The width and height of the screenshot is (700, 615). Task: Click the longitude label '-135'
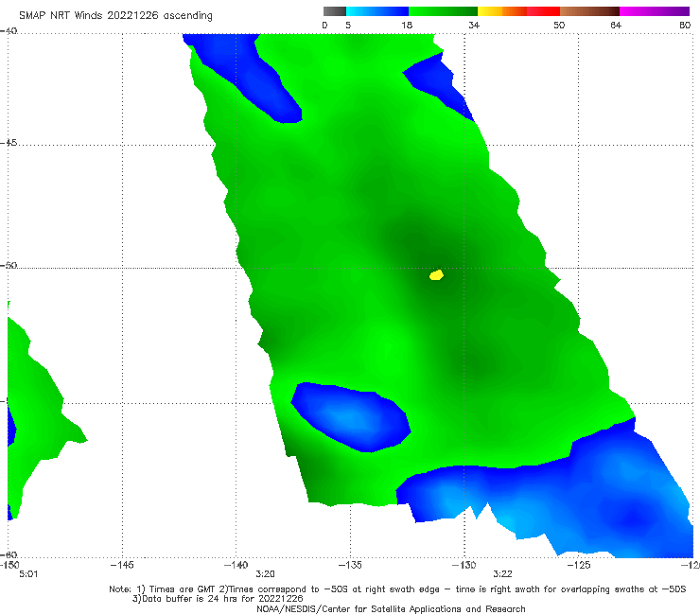pos(350,565)
